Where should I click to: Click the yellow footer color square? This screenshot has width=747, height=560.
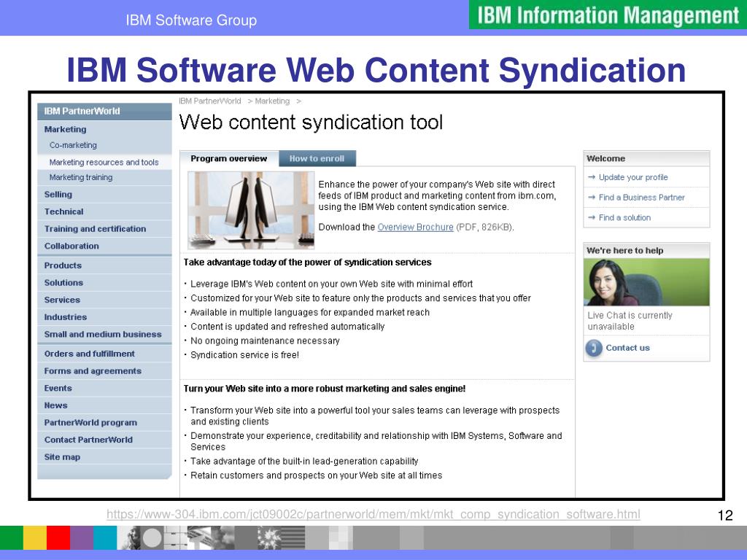(x=35, y=537)
